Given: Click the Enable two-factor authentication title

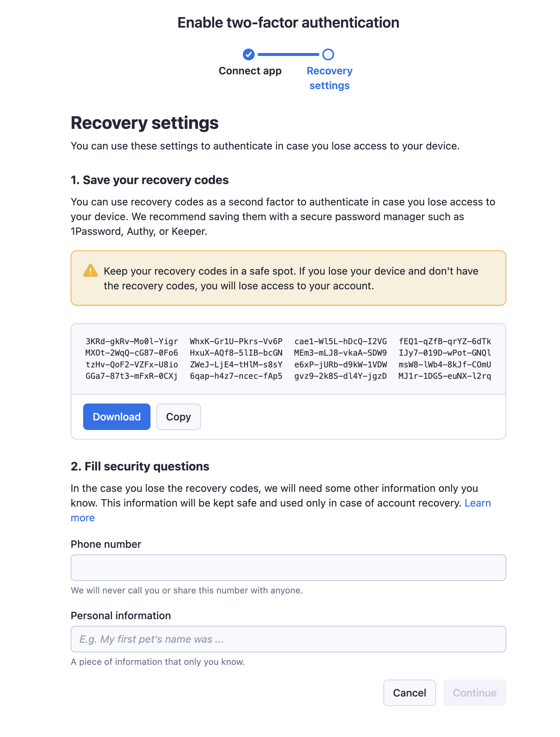Looking at the screenshot, I should (288, 22).
